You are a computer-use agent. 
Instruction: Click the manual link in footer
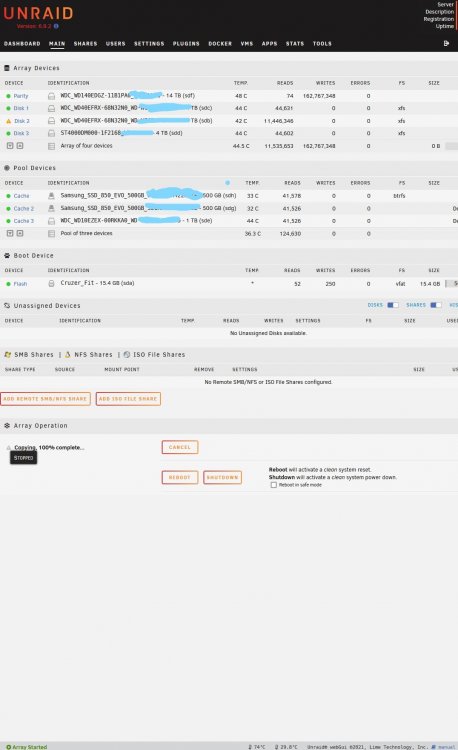[x=447, y=747]
